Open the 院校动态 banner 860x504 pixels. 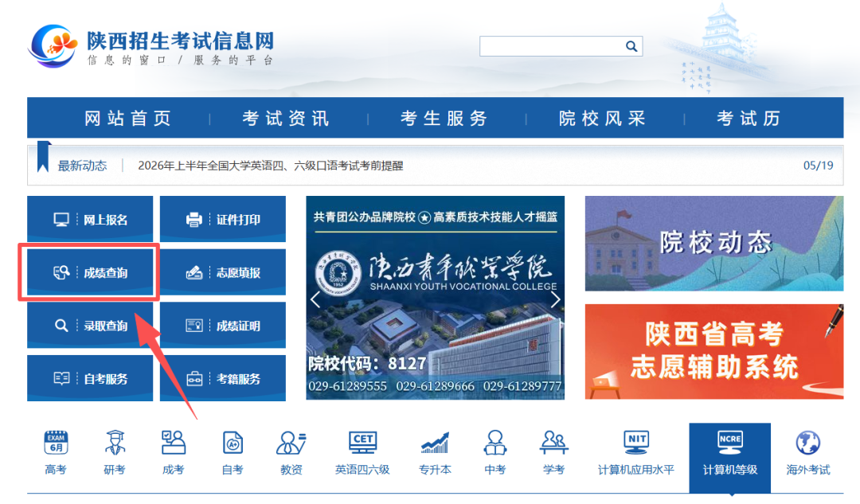(714, 244)
